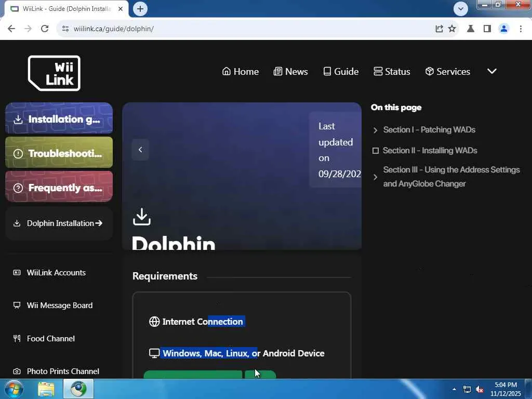
Task: Open the Status nav item
Action: [x=392, y=72]
